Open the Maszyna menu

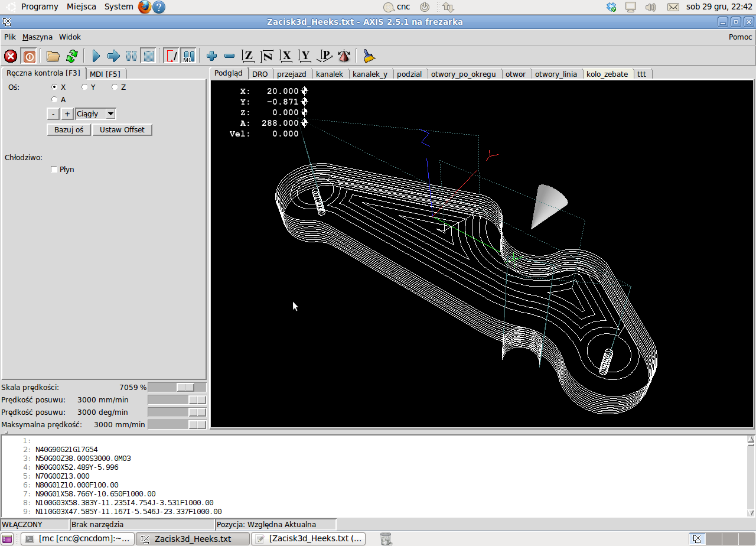pos(37,37)
